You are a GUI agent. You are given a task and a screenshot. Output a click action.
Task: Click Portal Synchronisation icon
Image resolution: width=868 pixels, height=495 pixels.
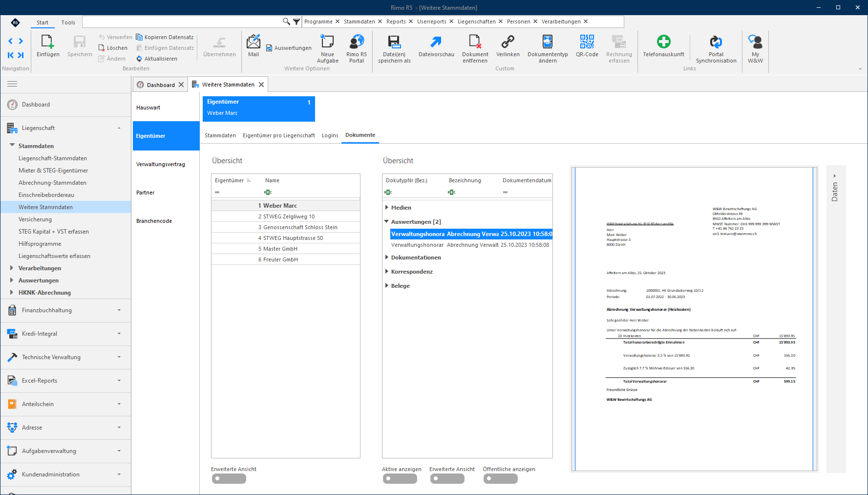[x=716, y=42]
